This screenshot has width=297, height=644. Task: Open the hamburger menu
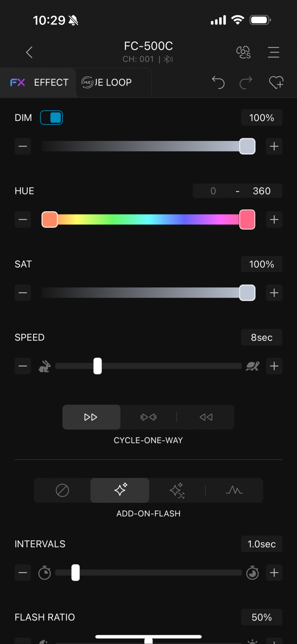coord(273,52)
